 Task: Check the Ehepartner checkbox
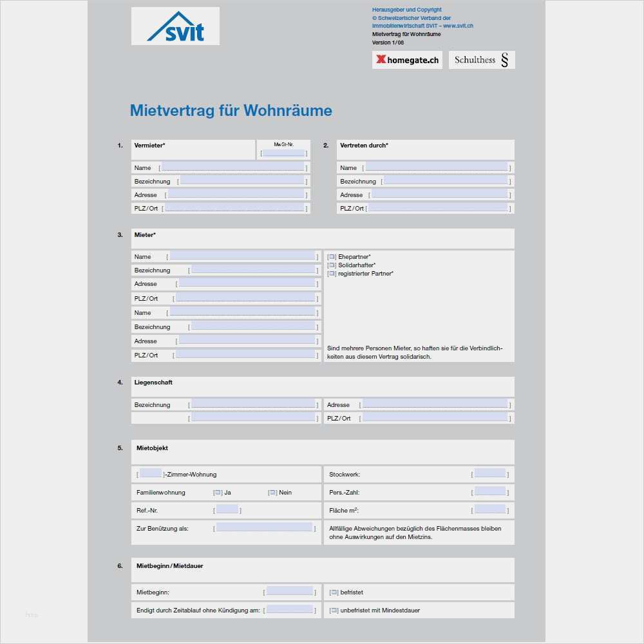332,257
